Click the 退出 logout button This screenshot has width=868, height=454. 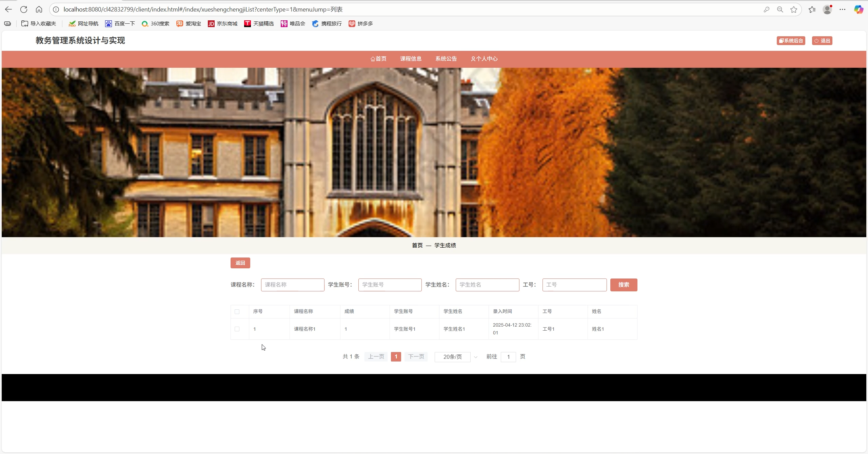[x=823, y=40]
